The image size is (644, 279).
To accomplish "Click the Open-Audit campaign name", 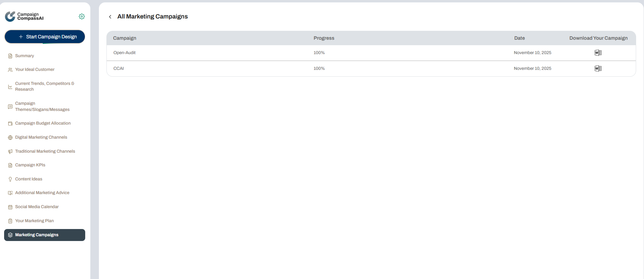I will coord(125,53).
